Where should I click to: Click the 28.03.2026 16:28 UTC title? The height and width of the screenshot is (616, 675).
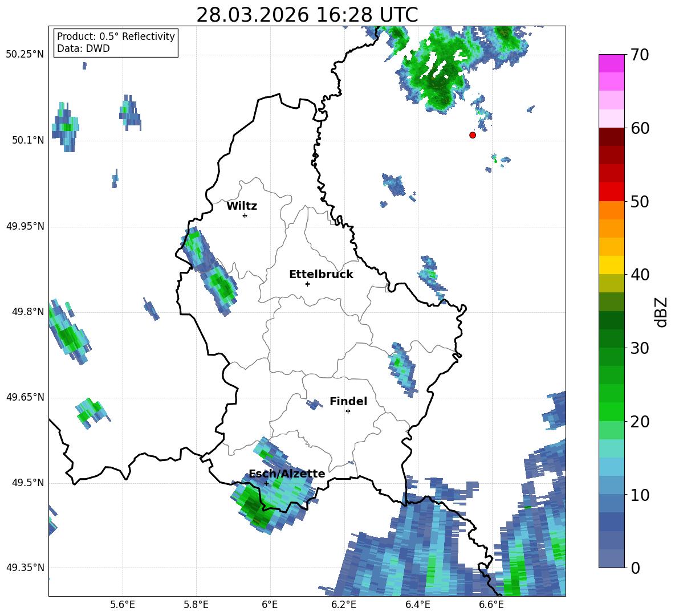coord(307,15)
